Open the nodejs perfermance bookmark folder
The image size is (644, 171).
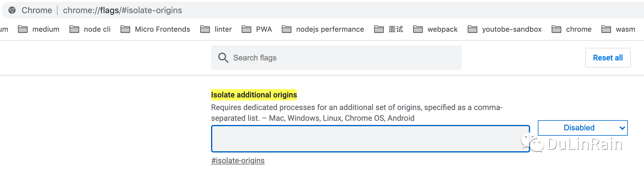coord(323,29)
